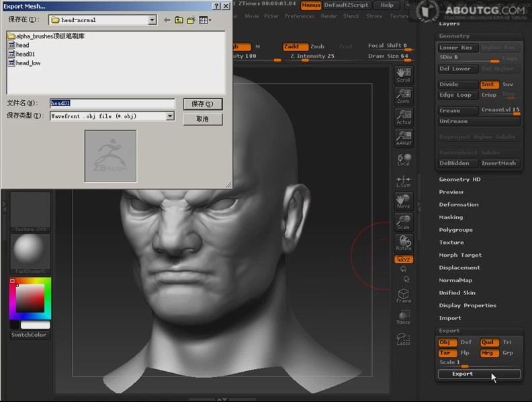Create new folder in Export dialog
532x402 pixels.
(191, 20)
